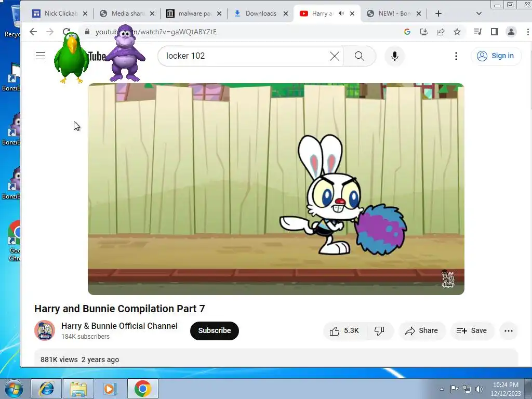Expand video description with 881K views
This screenshot has width=532, height=399.
point(276,357)
